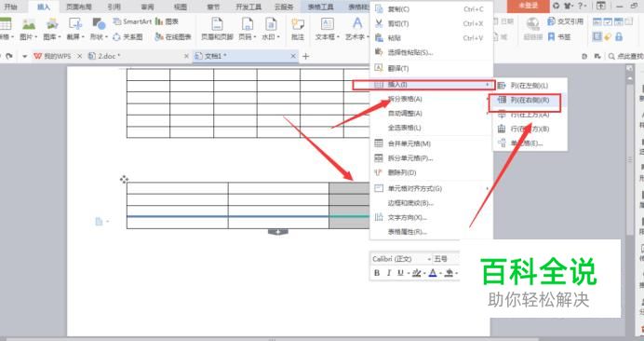The width and height of the screenshot is (644, 341).
Task: Switch to the 开始 (Home) ribbon tab
Action: pyautogui.click(x=11, y=7)
